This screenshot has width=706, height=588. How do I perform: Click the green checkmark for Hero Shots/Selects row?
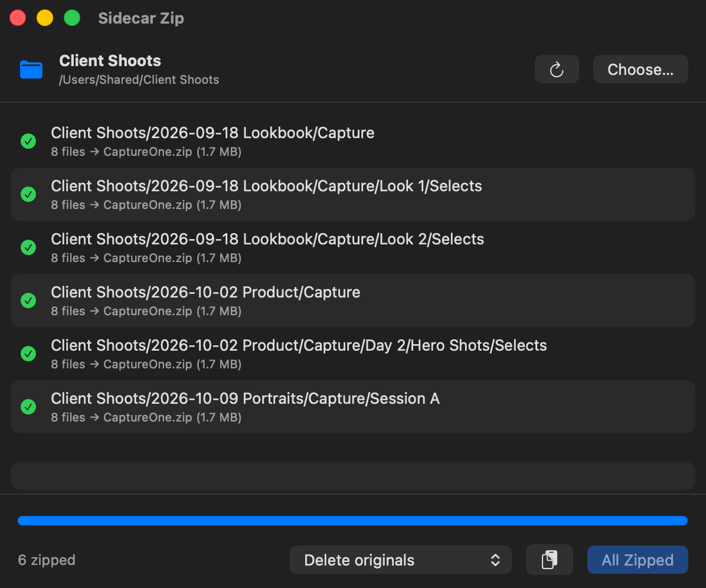coord(28,354)
